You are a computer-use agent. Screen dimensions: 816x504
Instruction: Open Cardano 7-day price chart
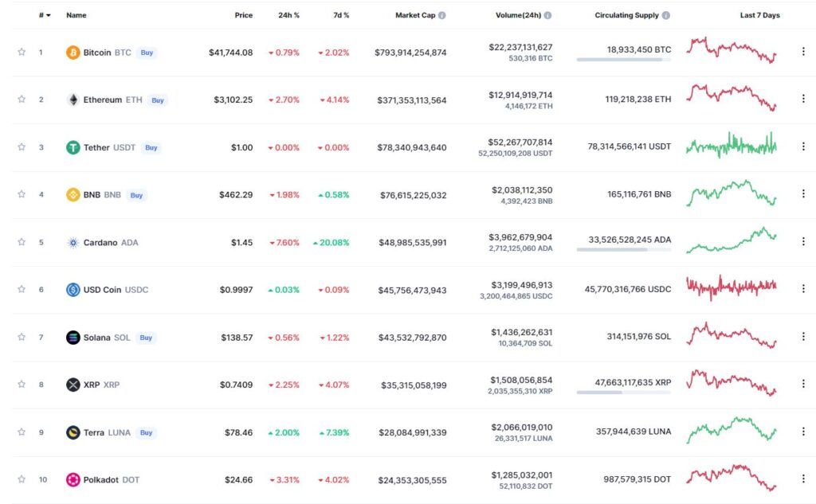click(x=732, y=240)
